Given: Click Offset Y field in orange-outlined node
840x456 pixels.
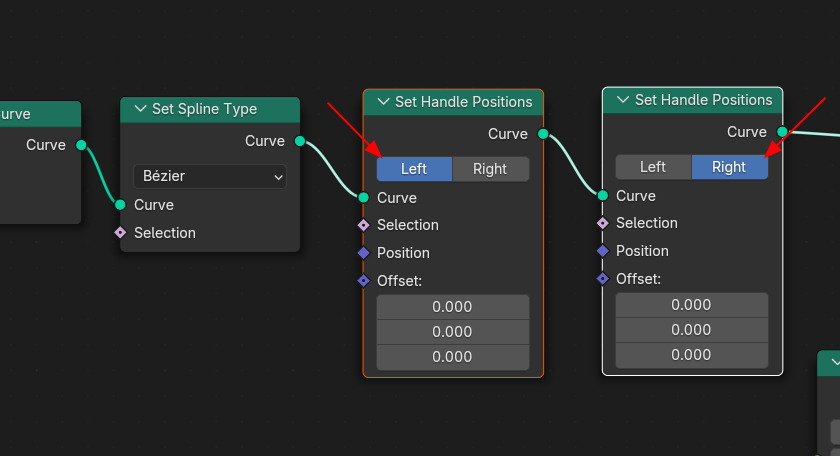Looking at the screenshot, I should pos(453,332).
